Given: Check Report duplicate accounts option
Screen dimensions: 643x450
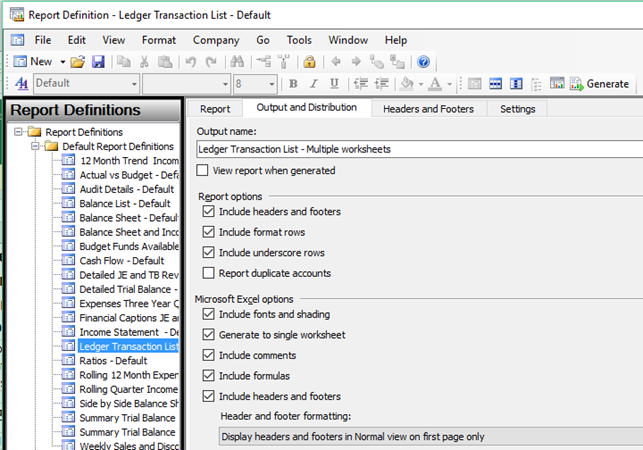Looking at the screenshot, I should point(208,273).
